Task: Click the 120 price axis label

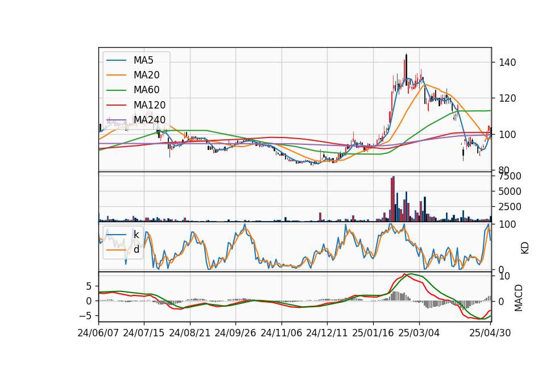Action: (x=507, y=98)
